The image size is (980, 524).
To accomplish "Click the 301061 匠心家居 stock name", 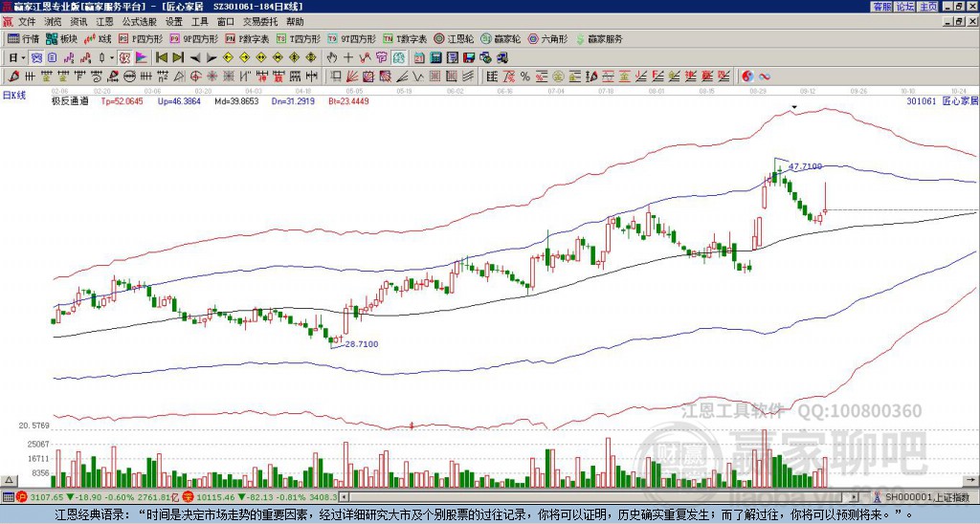I will tap(943, 101).
